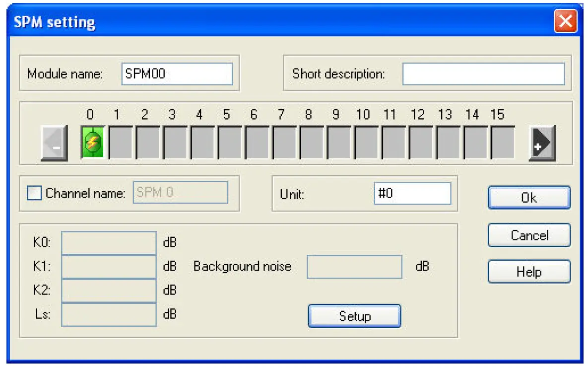This screenshot has width=588, height=368.
Task: Open the Help button
Action: (x=529, y=272)
